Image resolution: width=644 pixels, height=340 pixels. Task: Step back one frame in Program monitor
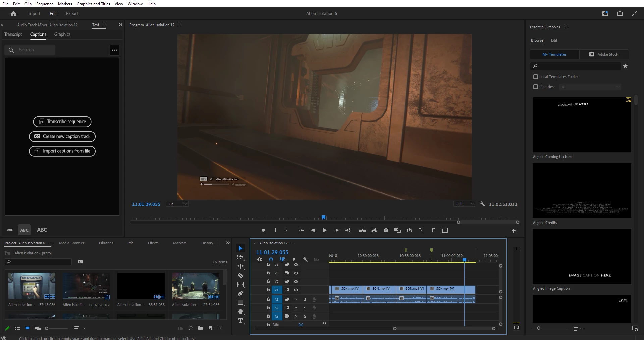pos(313,230)
